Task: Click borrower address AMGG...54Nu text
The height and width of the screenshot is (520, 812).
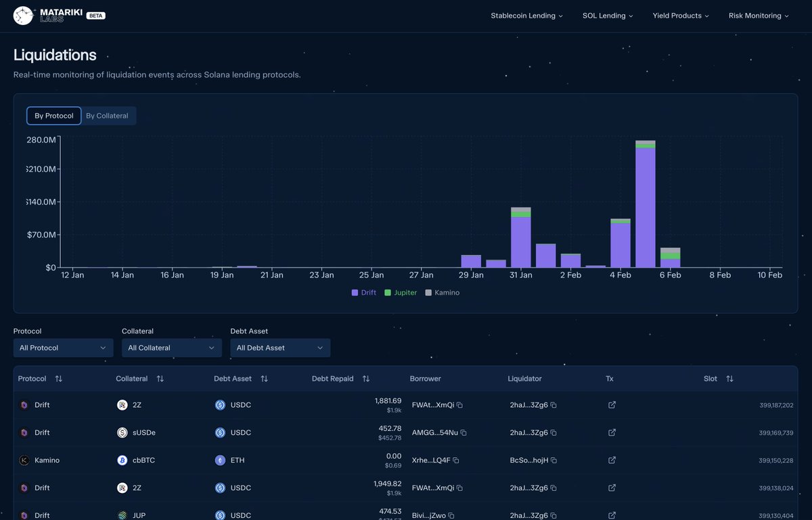Action: click(434, 433)
